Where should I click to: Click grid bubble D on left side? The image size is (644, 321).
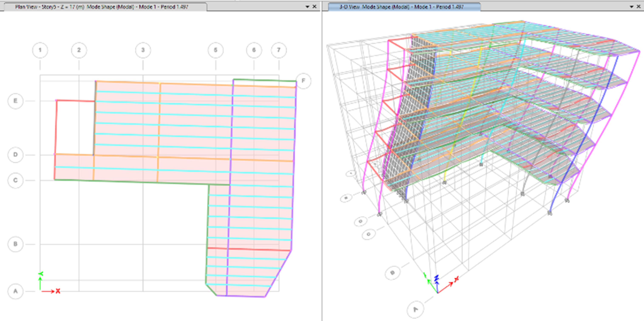tap(16, 155)
